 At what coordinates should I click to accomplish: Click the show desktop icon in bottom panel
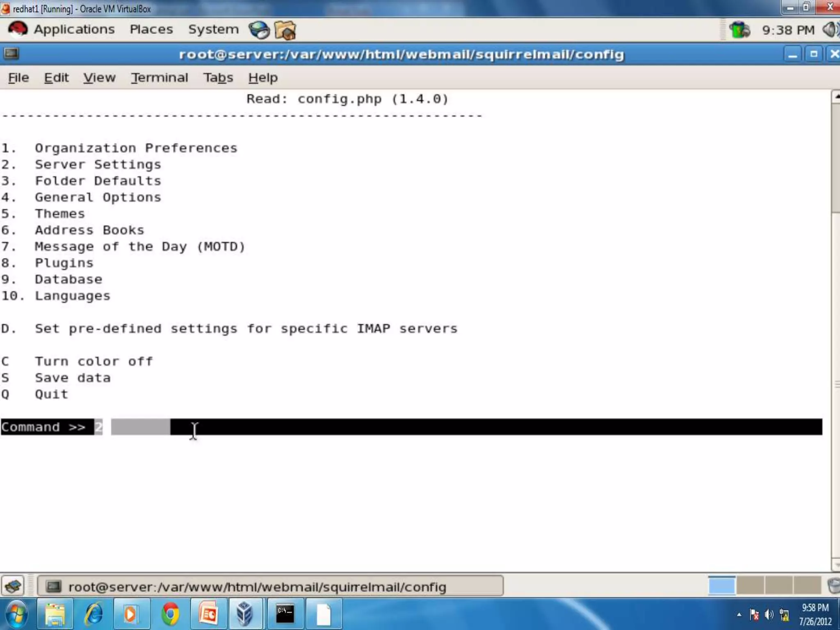(13, 586)
